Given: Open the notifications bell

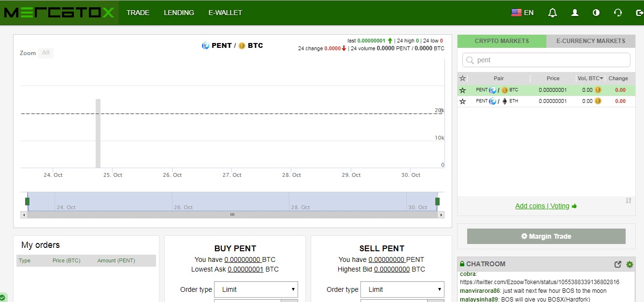Looking at the screenshot, I should (553, 13).
